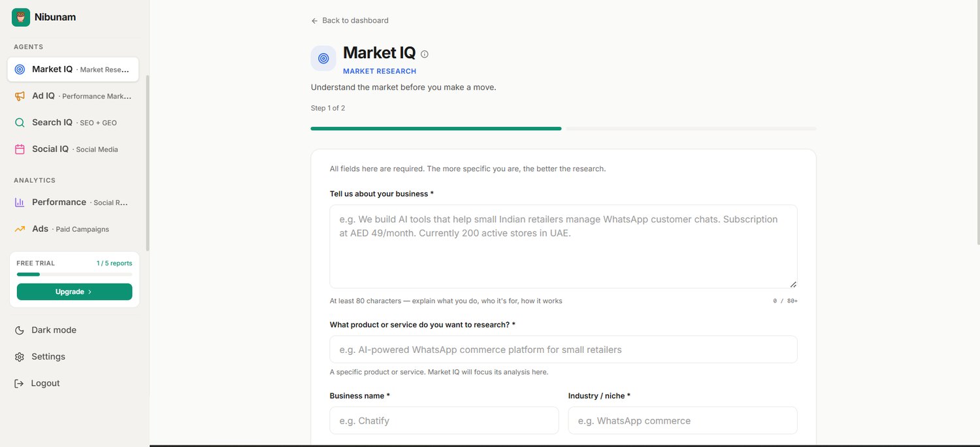Open Performance analytics page
The height and width of the screenshot is (447, 980).
[73, 203]
